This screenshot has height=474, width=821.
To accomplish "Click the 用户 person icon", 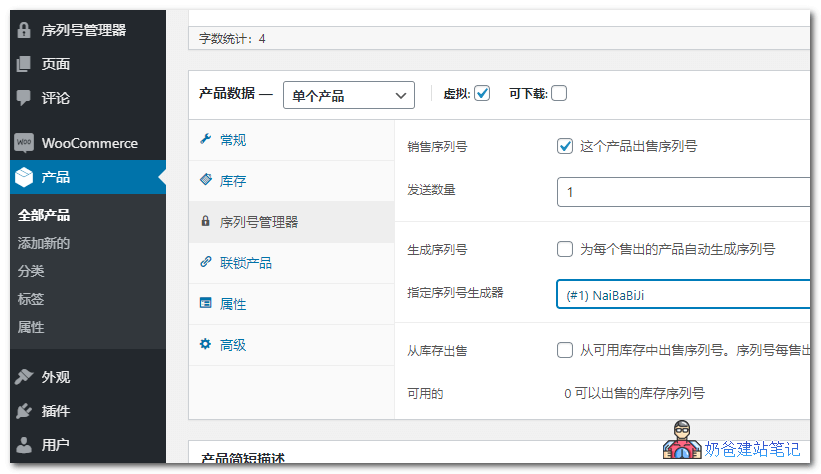I will pyautogui.click(x=24, y=445).
